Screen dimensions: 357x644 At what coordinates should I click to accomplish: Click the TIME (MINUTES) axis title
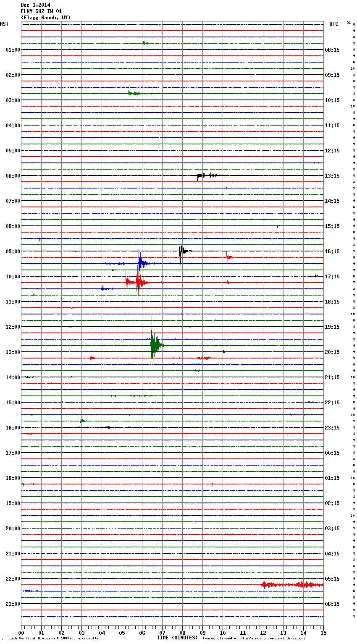pos(177,638)
